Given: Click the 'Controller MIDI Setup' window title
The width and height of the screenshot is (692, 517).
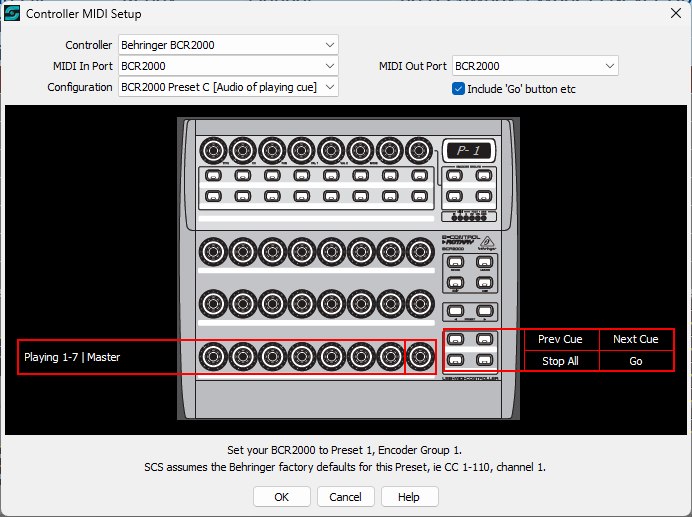Looking at the screenshot, I should click(x=84, y=14).
